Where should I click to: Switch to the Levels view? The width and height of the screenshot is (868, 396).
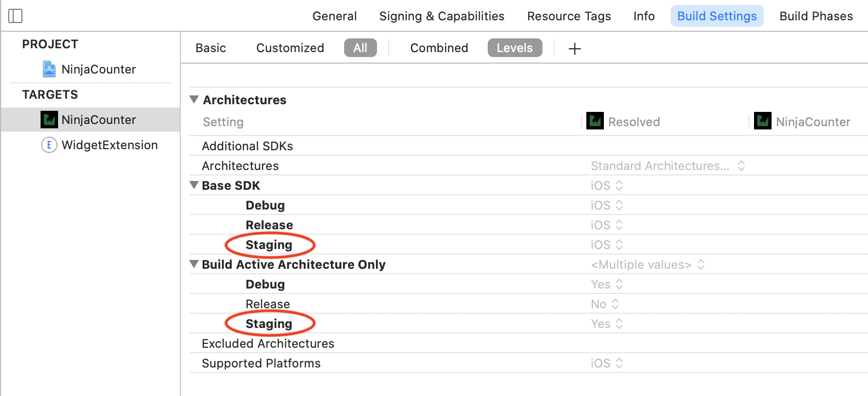click(514, 48)
